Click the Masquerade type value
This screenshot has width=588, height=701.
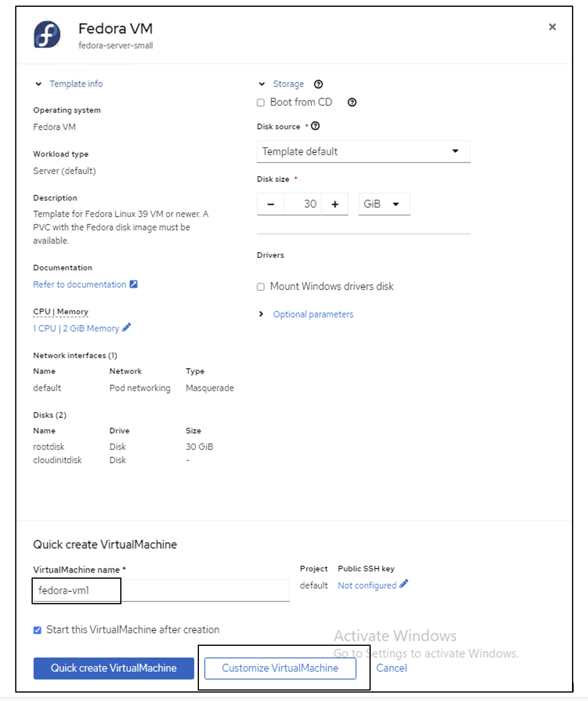pos(210,388)
